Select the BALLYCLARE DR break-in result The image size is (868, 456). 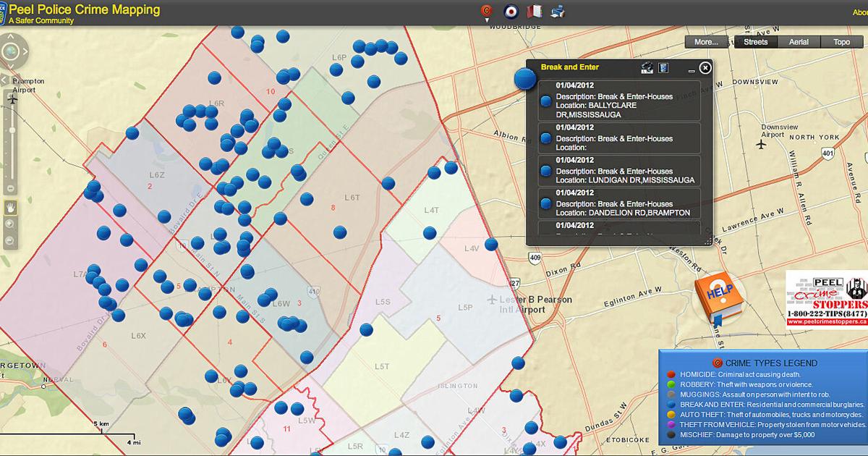click(620, 100)
